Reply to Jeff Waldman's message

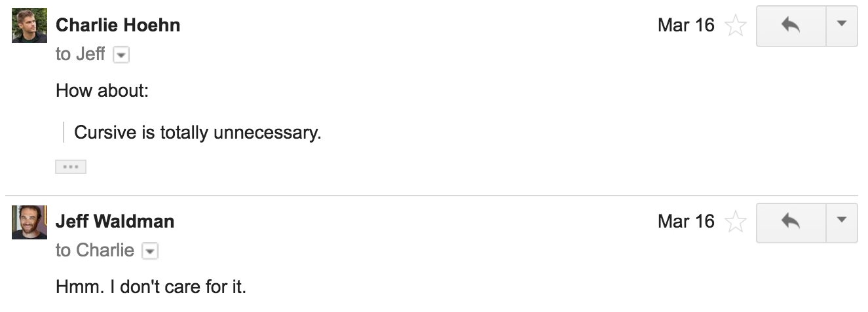[x=791, y=222]
